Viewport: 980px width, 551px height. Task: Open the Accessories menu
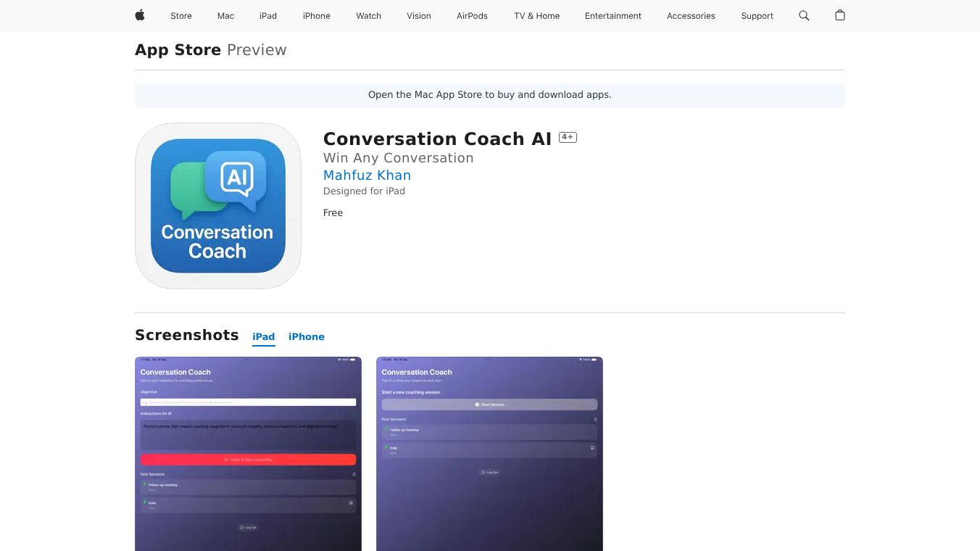point(691,16)
